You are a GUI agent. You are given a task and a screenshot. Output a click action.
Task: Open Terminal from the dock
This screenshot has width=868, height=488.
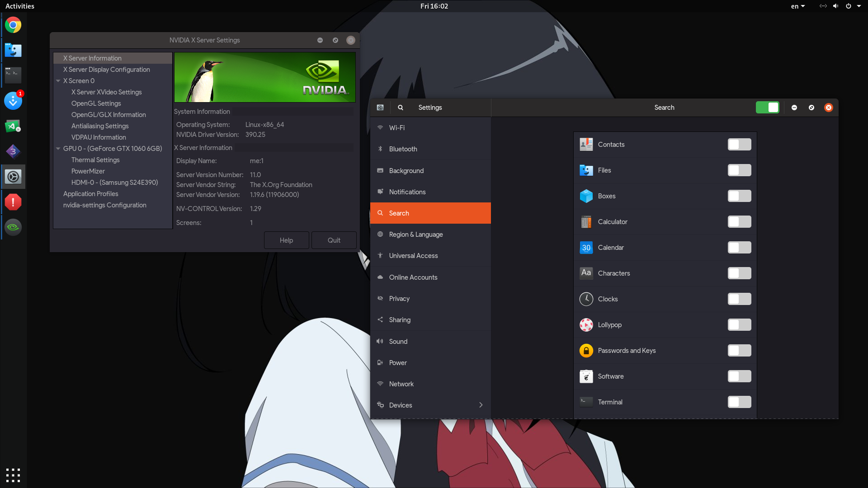coord(13,75)
